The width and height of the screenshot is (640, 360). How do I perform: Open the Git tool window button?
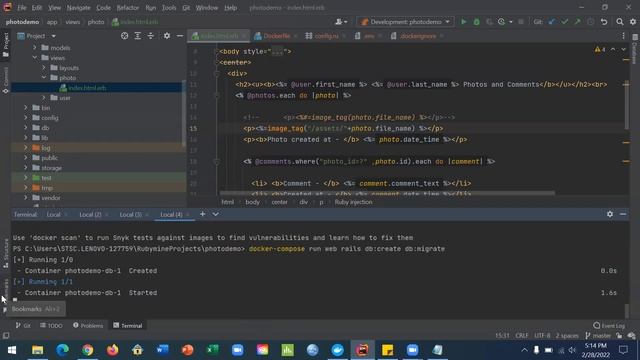(23, 325)
